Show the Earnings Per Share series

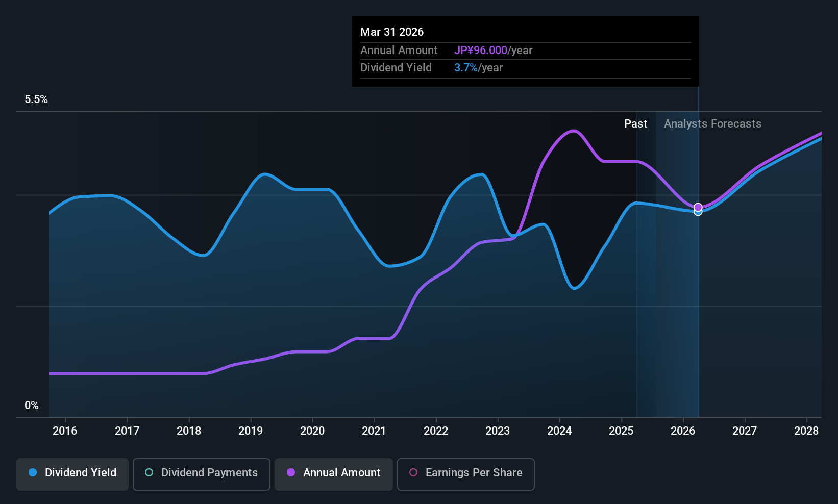pos(466,474)
